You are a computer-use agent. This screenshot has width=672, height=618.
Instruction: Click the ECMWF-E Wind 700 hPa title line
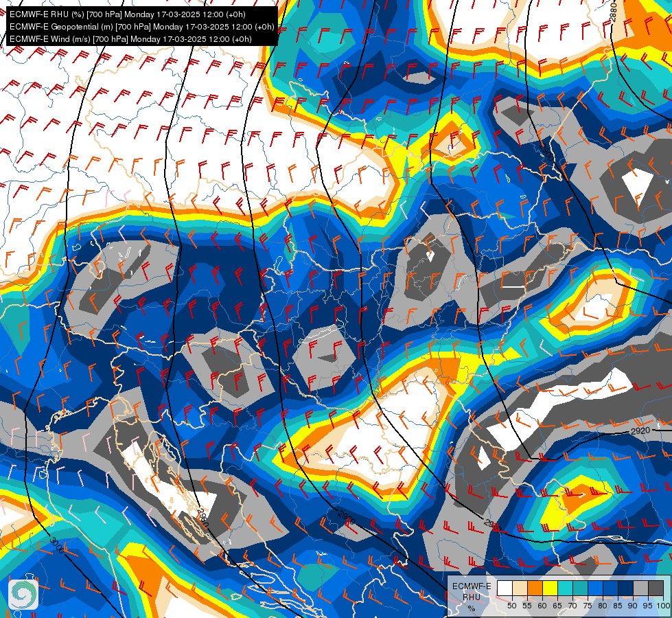pos(130,39)
